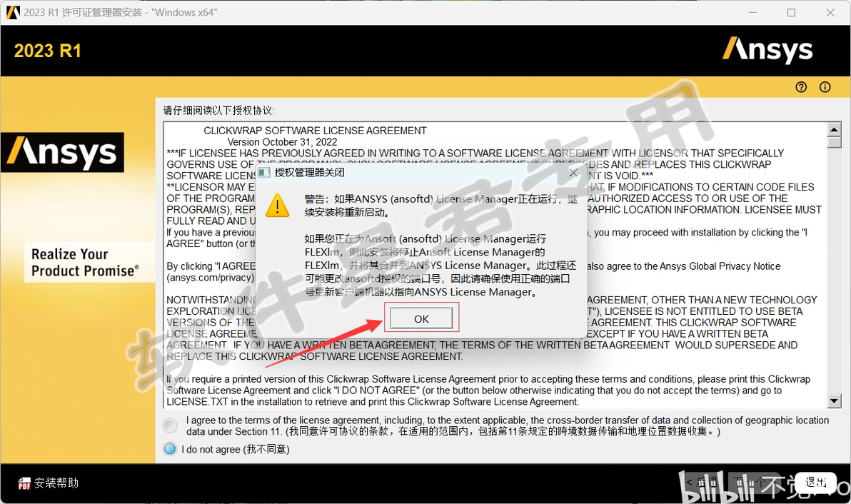851x504 pixels.
Task: Open the 安装帮助 PDF help
Action: click(48, 483)
